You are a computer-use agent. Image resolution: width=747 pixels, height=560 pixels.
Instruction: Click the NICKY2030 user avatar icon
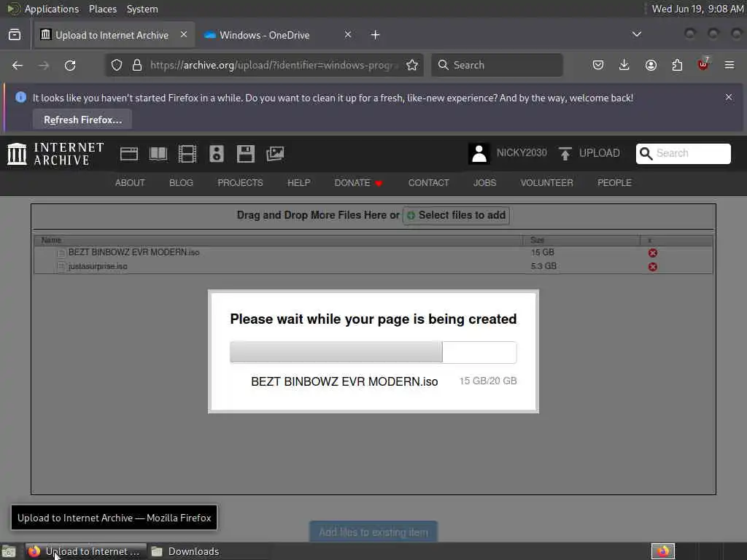pos(479,153)
